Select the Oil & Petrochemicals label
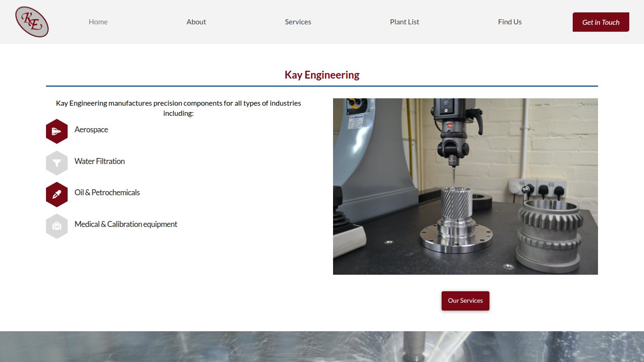Image resolution: width=644 pixels, height=362 pixels. [x=107, y=192]
